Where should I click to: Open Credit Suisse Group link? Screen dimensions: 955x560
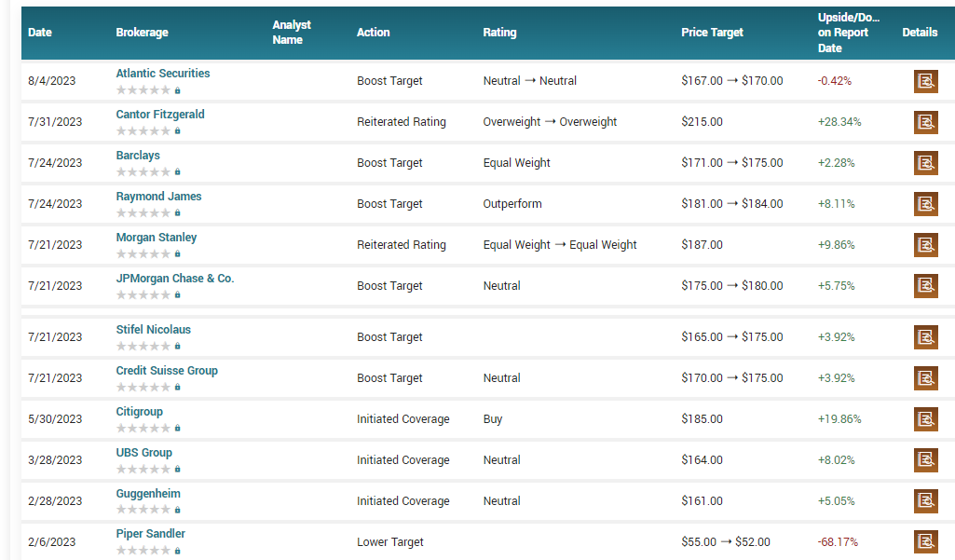[x=167, y=371]
